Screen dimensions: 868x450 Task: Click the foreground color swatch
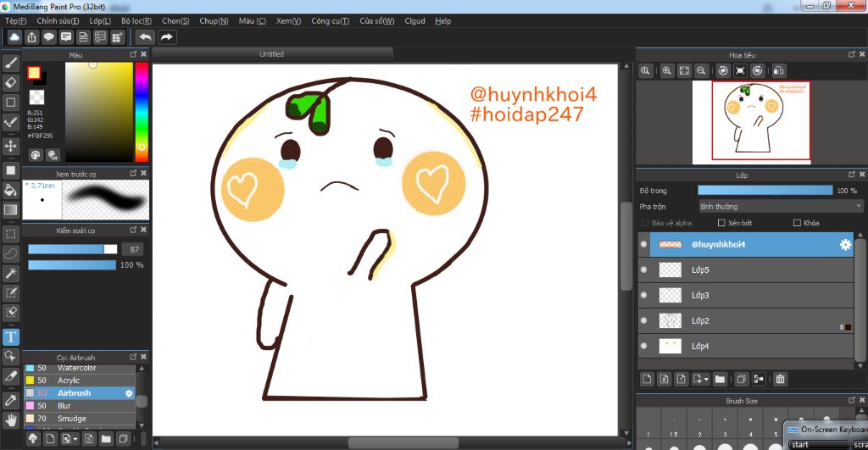coord(34,73)
